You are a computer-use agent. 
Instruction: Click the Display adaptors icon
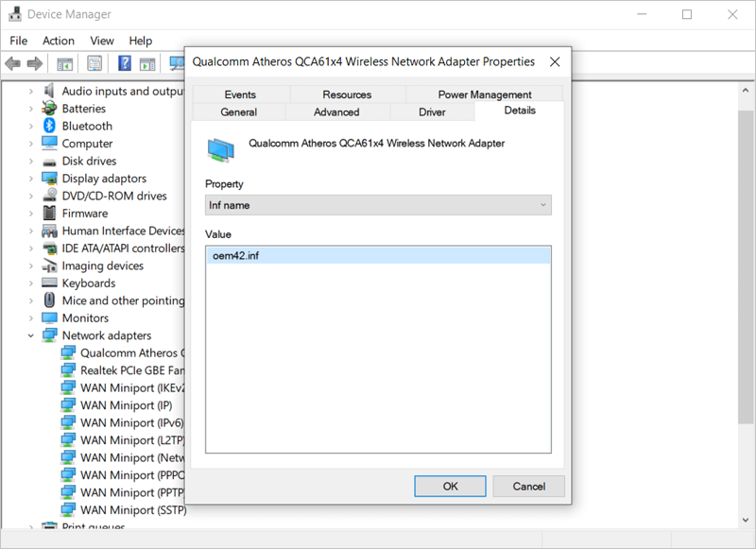[x=48, y=178]
